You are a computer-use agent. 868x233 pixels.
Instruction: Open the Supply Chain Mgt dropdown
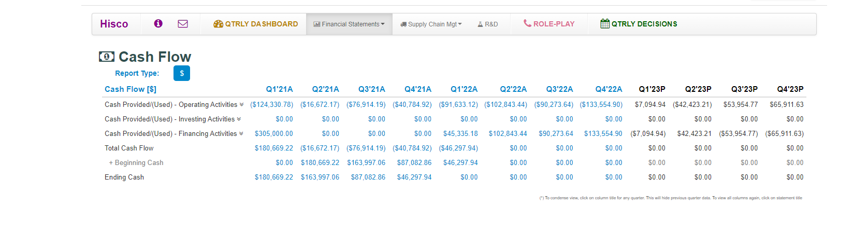pyautogui.click(x=431, y=24)
